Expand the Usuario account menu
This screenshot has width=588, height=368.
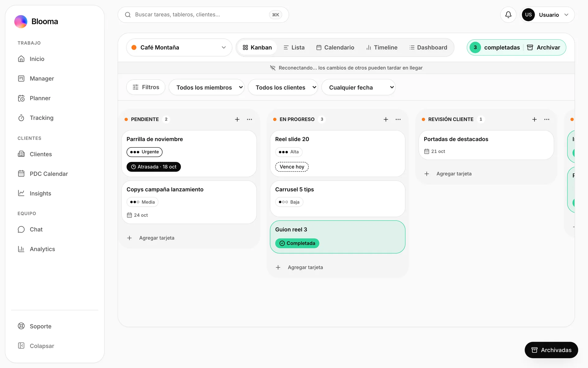pyautogui.click(x=547, y=15)
